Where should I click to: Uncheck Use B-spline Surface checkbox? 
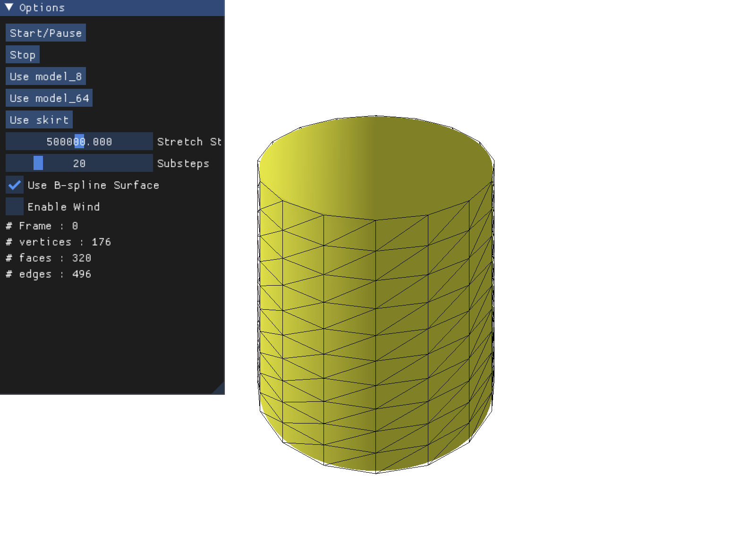15,185
